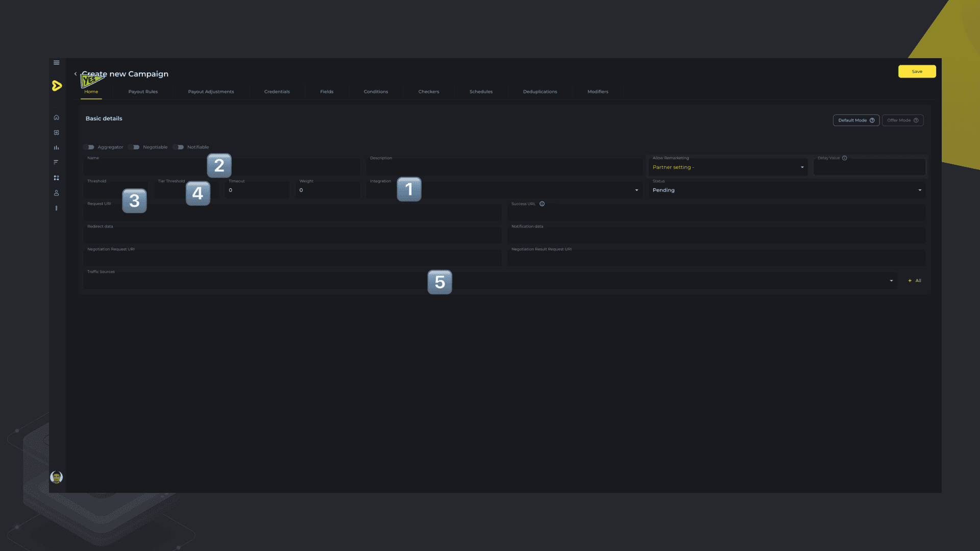
Task: Open the home icon in sidebar
Action: [x=57, y=118]
